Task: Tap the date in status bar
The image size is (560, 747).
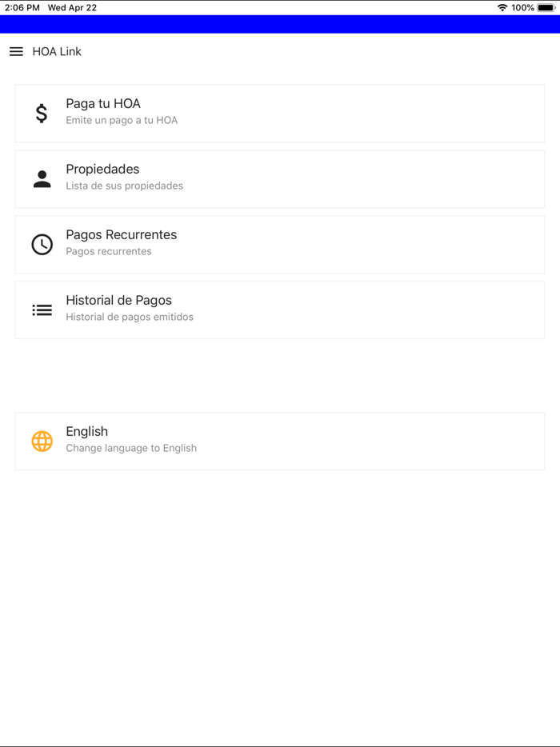Action: point(72,7)
